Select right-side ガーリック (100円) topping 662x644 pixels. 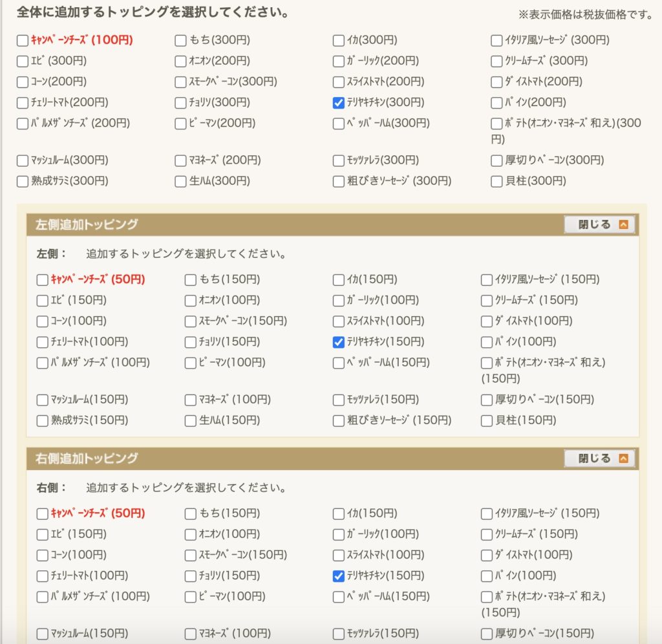point(338,535)
